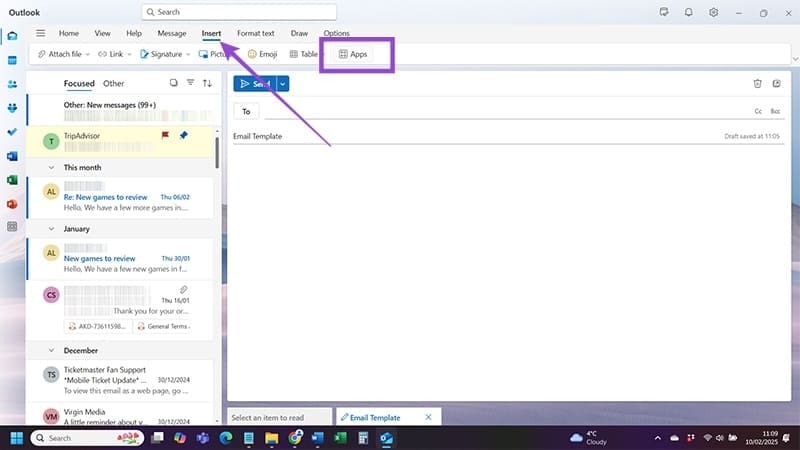Open Outlook settings gear
The height and width of the screenshot is (450, 800).
coord(713,12)
